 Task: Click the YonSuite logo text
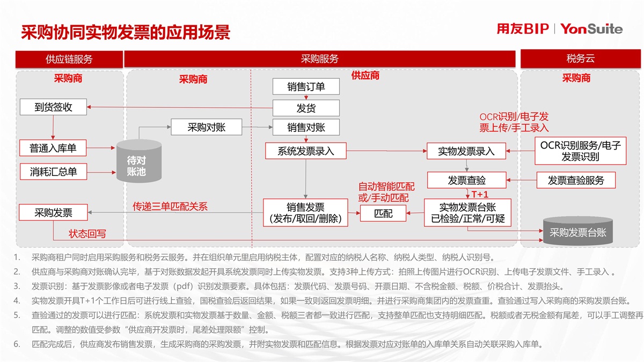coord(591,29)
